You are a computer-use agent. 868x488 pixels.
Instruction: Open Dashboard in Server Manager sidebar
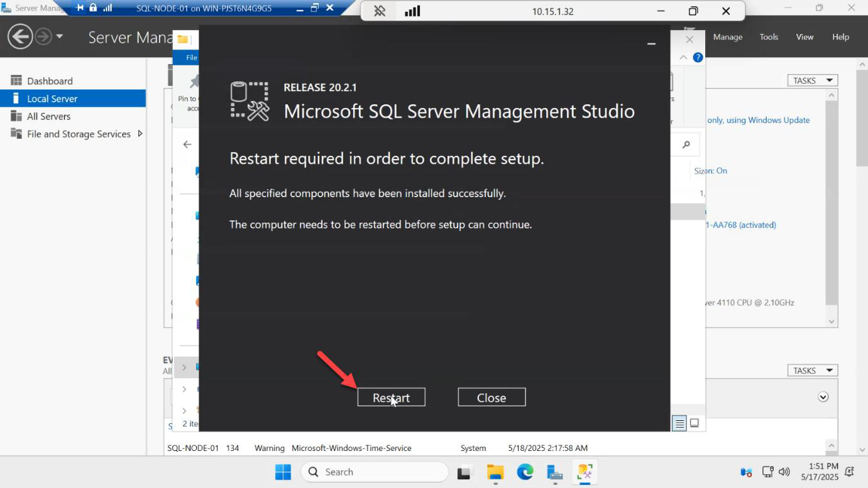coord(50,81)
